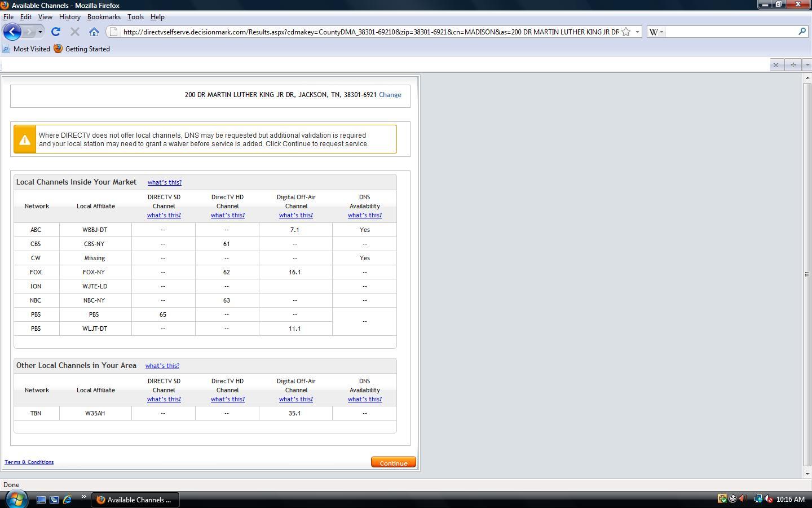
Task: Click the page identity icon in address bar
Action: tap(113, 32)
